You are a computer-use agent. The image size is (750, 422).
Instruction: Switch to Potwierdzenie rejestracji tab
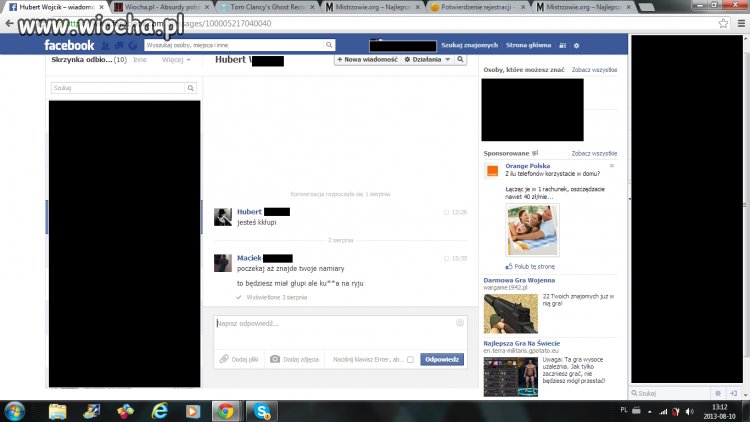[478, 7]
